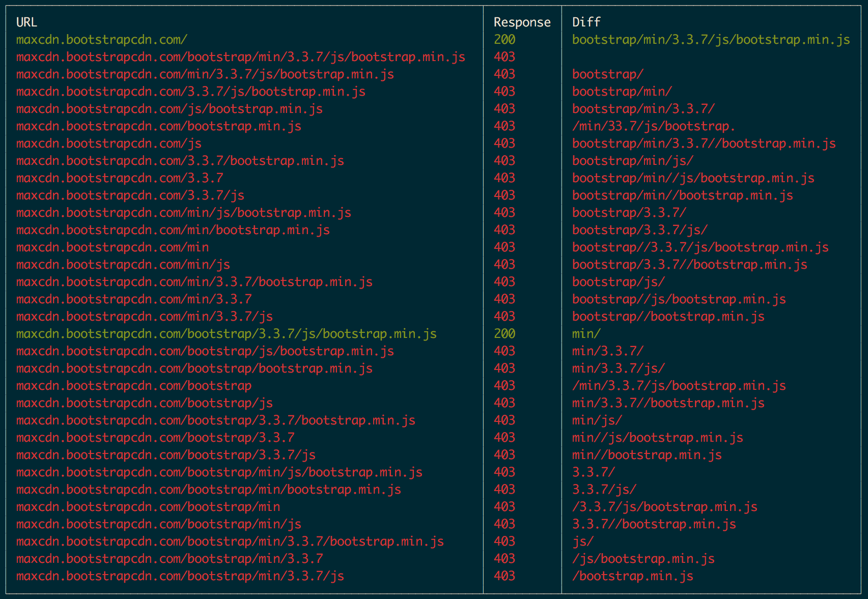Select URL maxcdn.bootstrapcdn.com/3.3.7/js/bootstrap.min.js

click(191, 92)
